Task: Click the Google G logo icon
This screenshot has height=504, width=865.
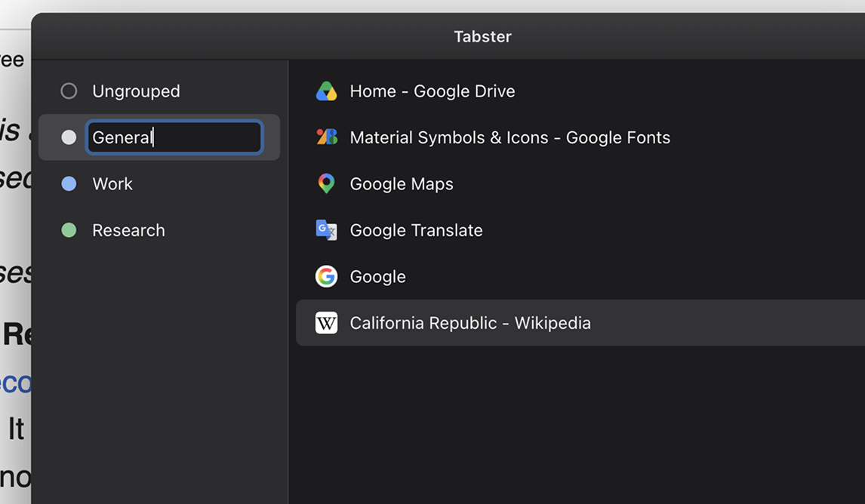Action: 326,276
